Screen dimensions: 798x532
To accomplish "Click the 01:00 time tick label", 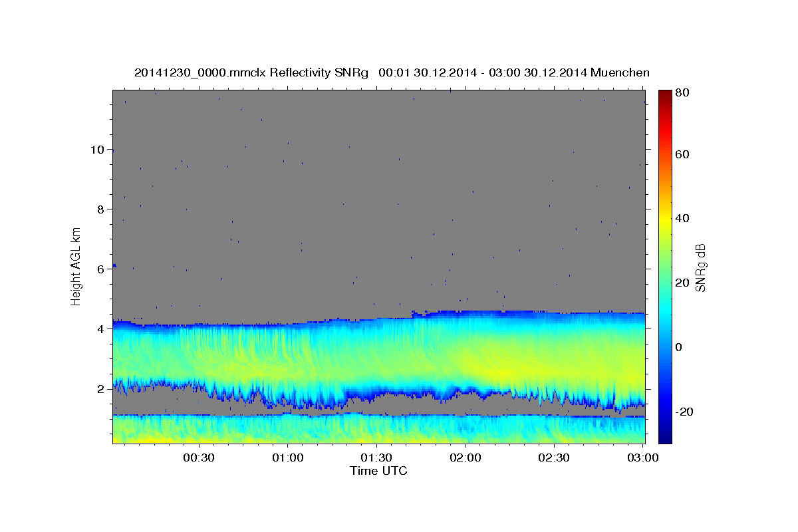I will point(288,458).
